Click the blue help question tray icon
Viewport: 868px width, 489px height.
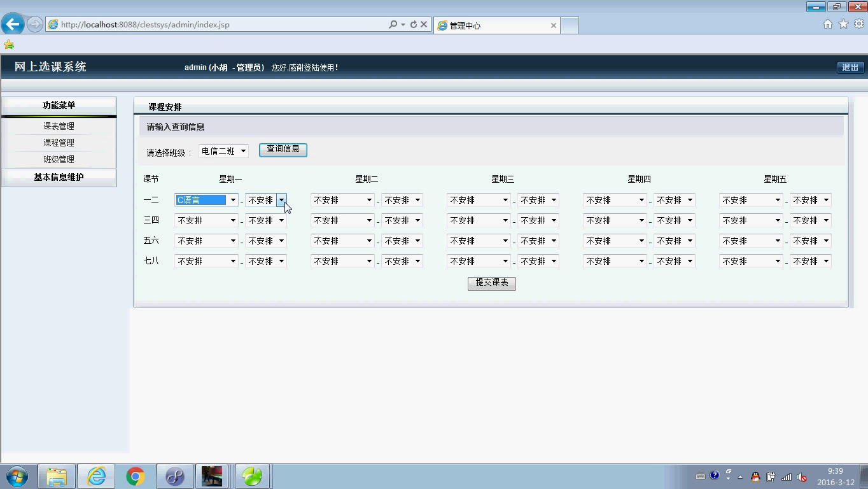click(x=714, y=476)
